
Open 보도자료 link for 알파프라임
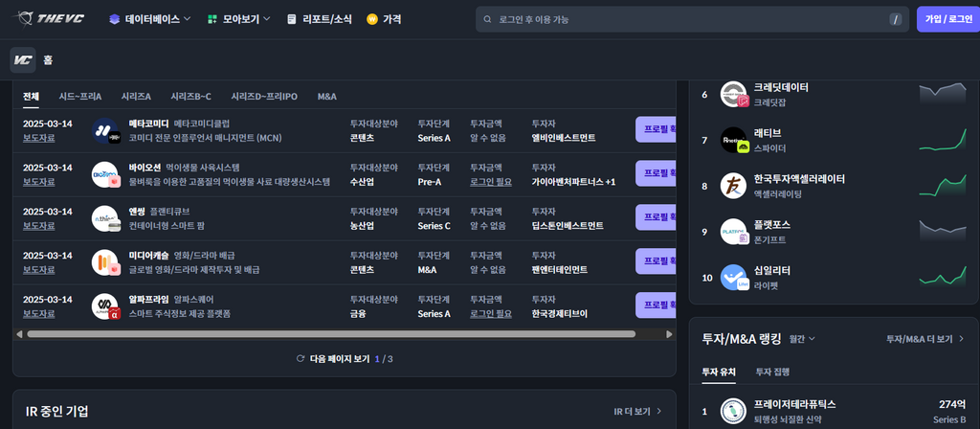[38, 313]
